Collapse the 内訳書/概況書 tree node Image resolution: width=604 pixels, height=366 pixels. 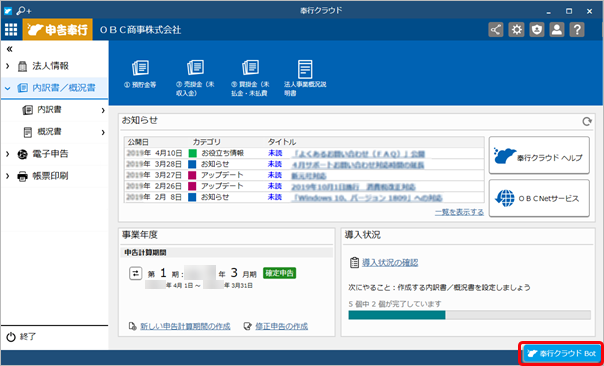coord(7,88)
